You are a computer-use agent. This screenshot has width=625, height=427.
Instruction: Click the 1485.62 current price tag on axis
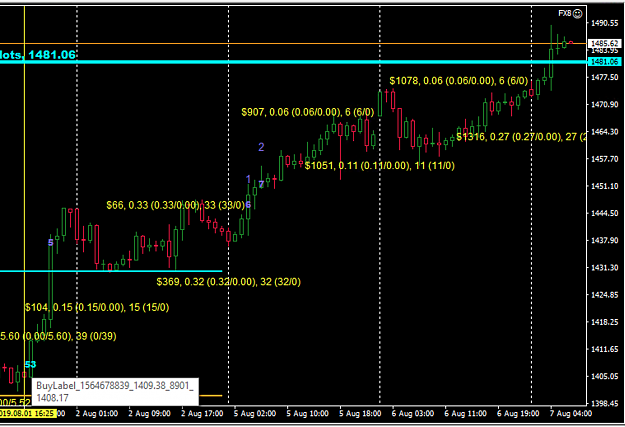(x=604, y=43)
